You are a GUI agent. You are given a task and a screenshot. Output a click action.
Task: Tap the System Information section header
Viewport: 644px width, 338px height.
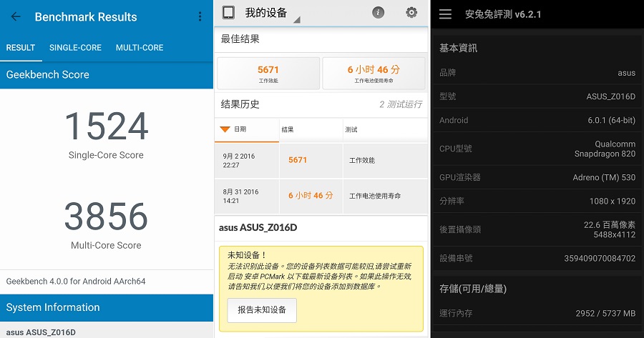[107, 307]
